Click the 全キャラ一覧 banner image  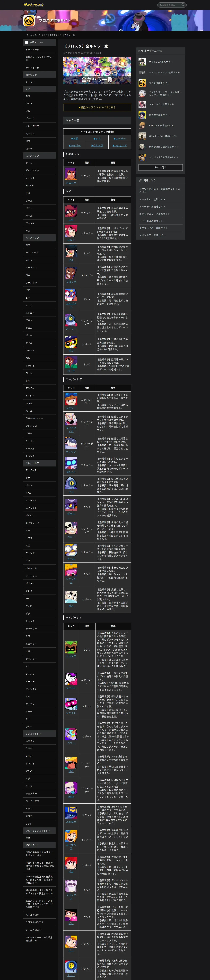97,71
